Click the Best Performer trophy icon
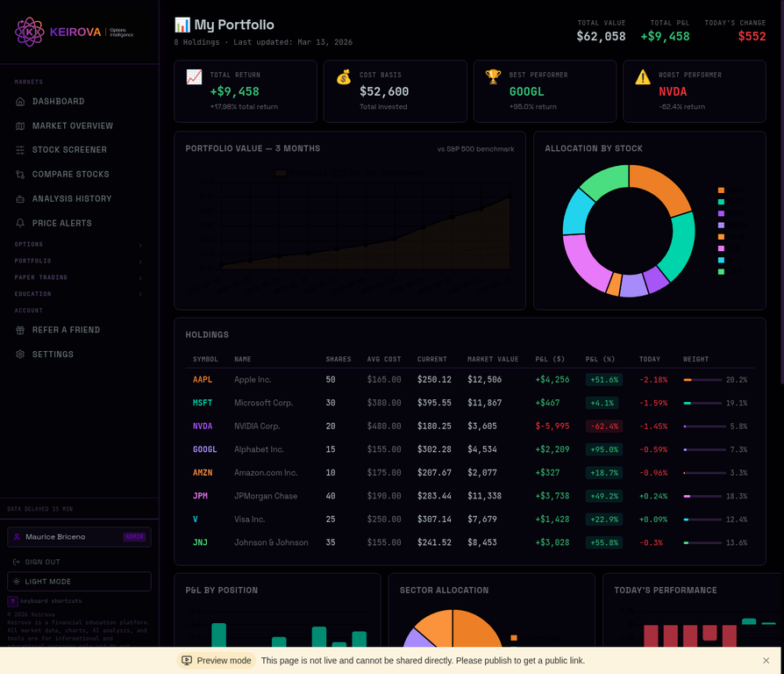784x674 pixels. [x=493, y=76]
